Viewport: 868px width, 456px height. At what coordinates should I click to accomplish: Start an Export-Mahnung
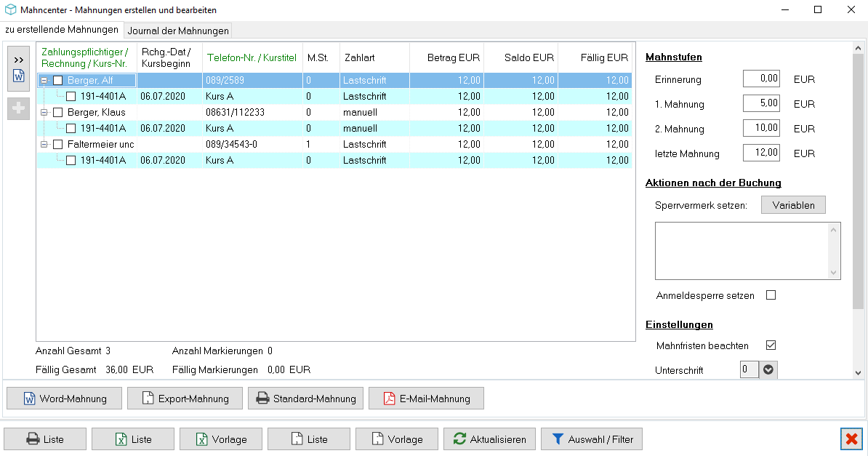[x=185, y=399]
